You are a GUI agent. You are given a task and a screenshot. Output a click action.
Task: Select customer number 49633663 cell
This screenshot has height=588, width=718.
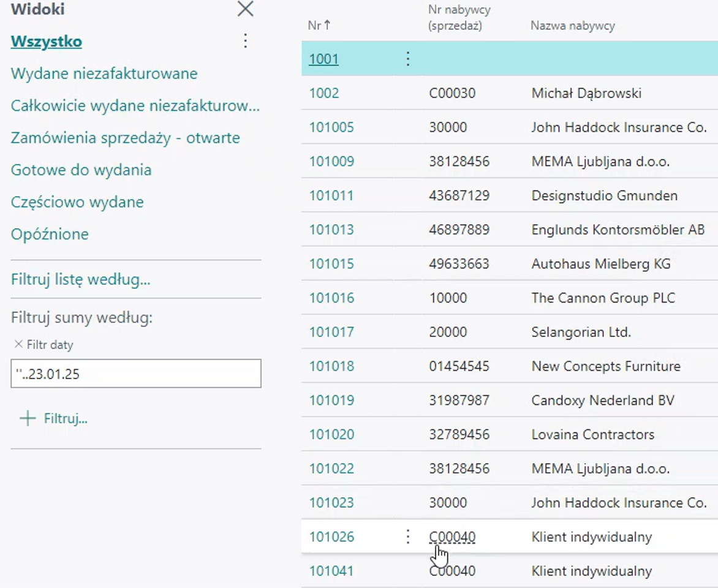(x=459, y=264)
